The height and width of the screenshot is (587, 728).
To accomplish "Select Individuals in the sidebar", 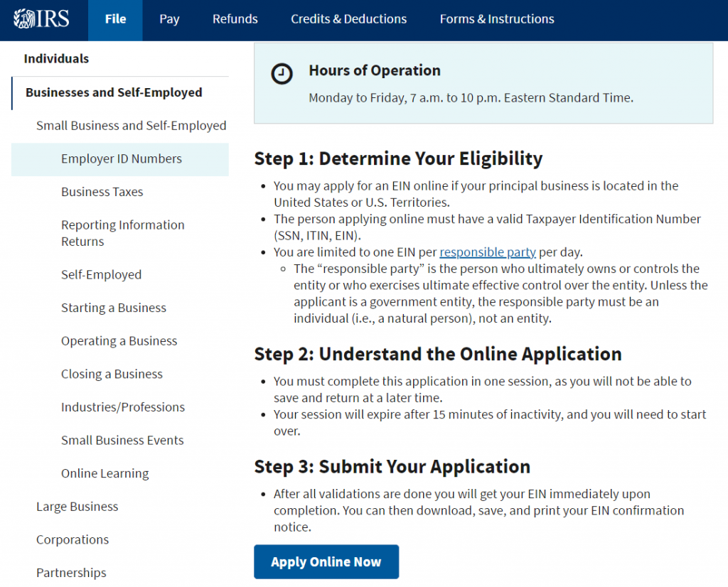I will (56, 58).
